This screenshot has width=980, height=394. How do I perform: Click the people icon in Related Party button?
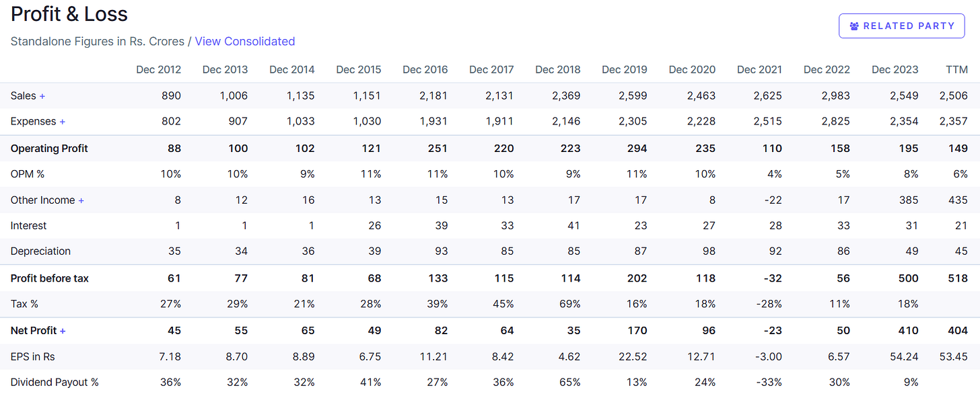(854, 26)
